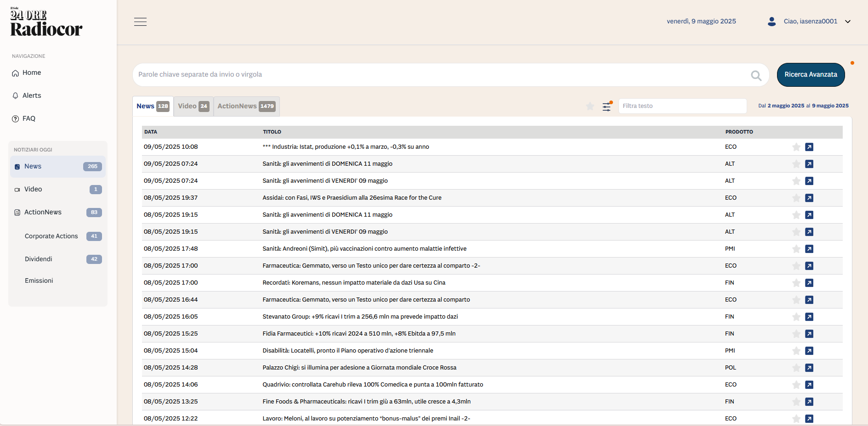Open Industria: Istat produzione in new window

click(809, 147)
